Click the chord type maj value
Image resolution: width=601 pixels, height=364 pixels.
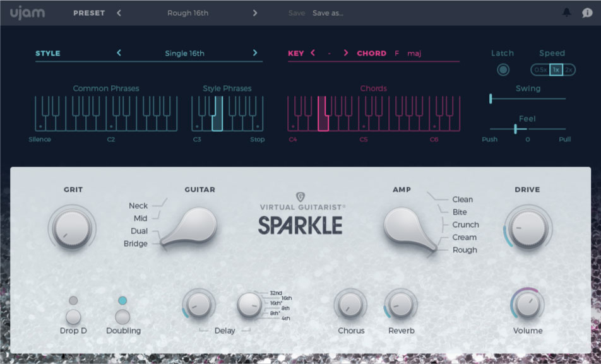coord(414,53)
